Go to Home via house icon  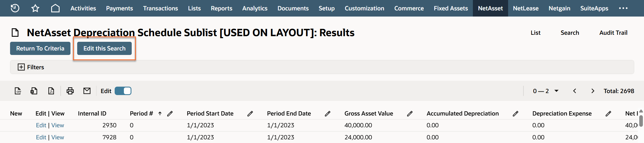coord(55,8)
